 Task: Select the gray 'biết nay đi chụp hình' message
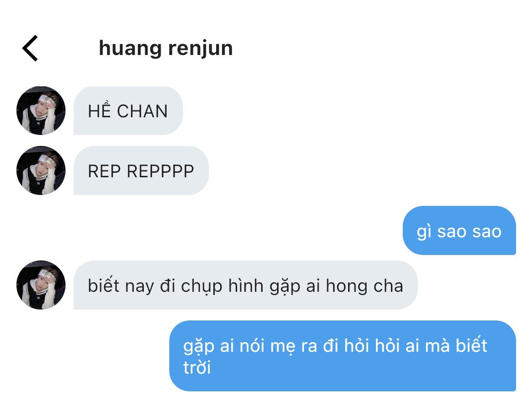click(246, 285)
